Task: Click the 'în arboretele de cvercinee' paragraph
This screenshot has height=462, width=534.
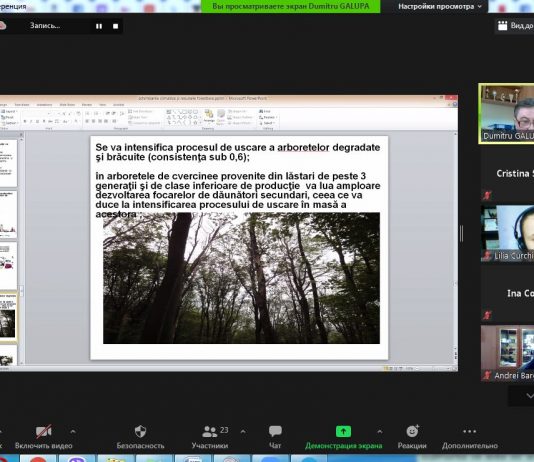Action: [x=237, y=195]
